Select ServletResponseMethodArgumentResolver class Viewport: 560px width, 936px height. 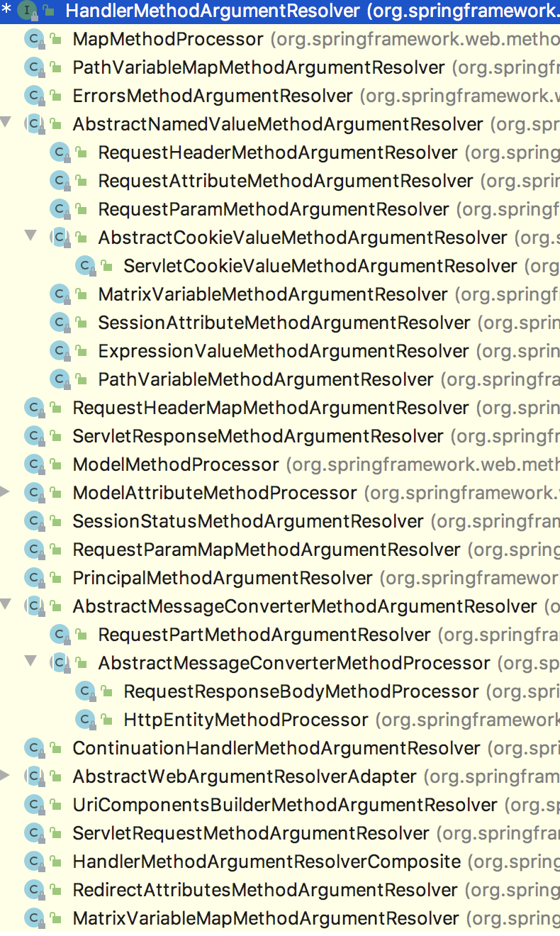258,436
